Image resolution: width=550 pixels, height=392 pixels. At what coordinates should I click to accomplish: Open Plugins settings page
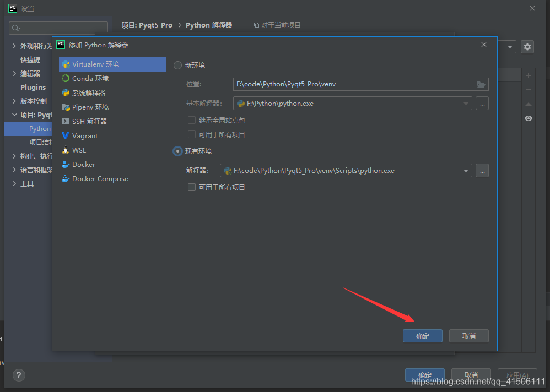[x=33, y=87]
